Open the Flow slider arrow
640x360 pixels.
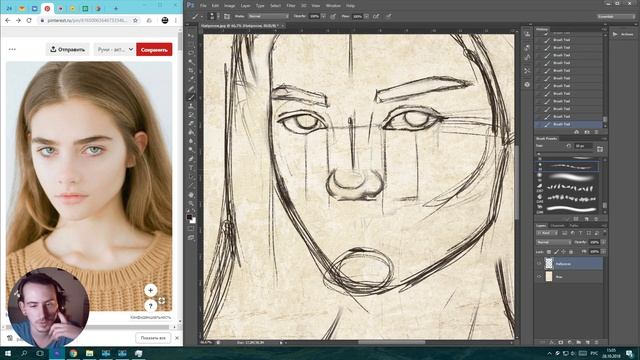coord(367,16)
